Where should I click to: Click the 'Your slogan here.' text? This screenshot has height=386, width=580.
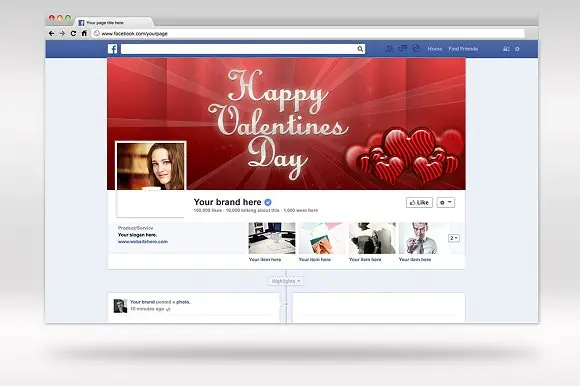click(137, 235)
